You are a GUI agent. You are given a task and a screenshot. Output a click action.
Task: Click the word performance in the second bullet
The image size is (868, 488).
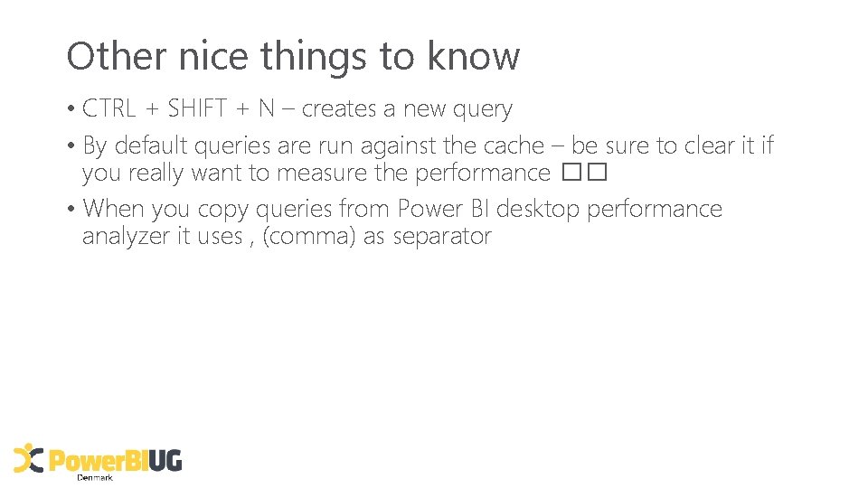tap(483, 174)
